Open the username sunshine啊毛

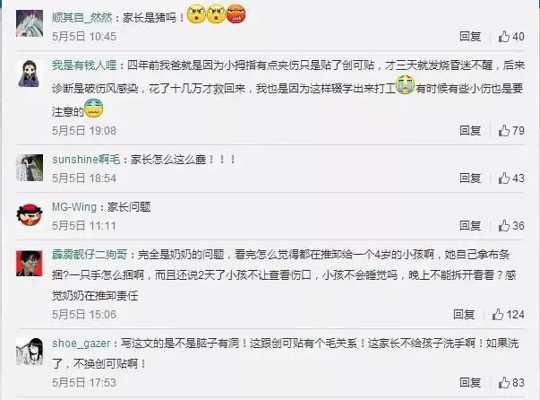pos(86,160)
